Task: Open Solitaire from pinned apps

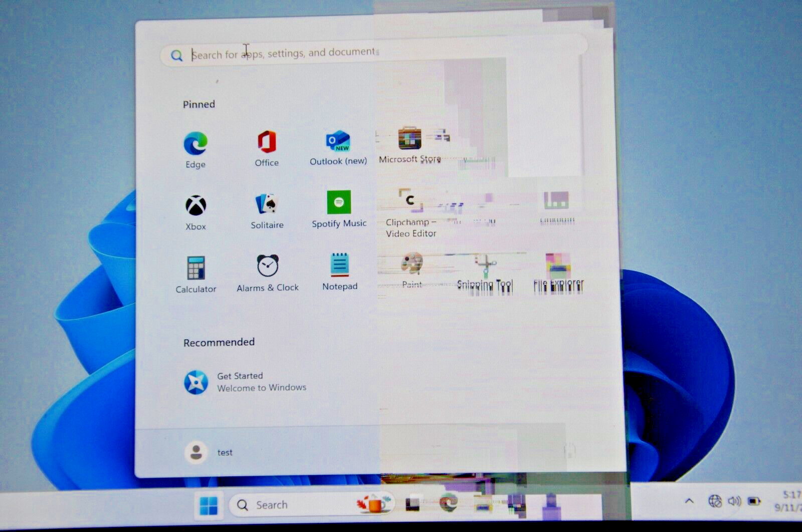Action: click(267, 211)
